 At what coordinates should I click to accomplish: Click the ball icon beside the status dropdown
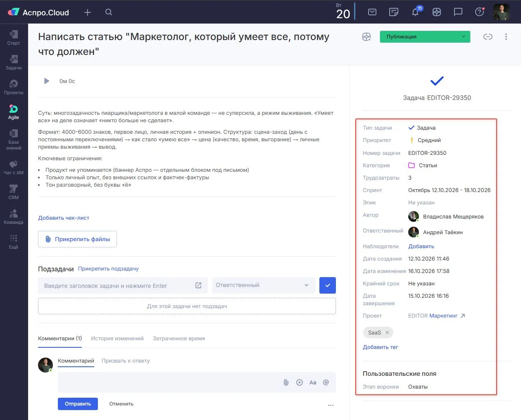[x=366, y=37]
